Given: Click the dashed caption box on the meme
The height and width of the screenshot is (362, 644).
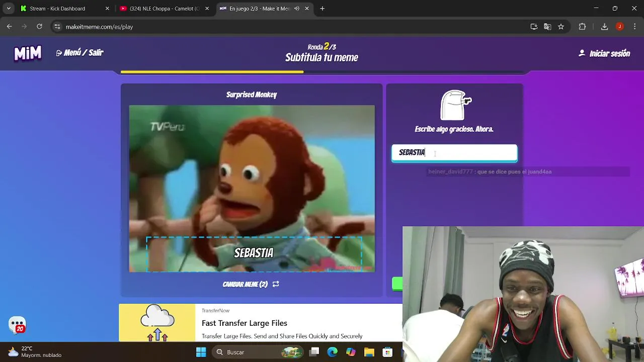Looking at the screenshot, I should point(254,254).
